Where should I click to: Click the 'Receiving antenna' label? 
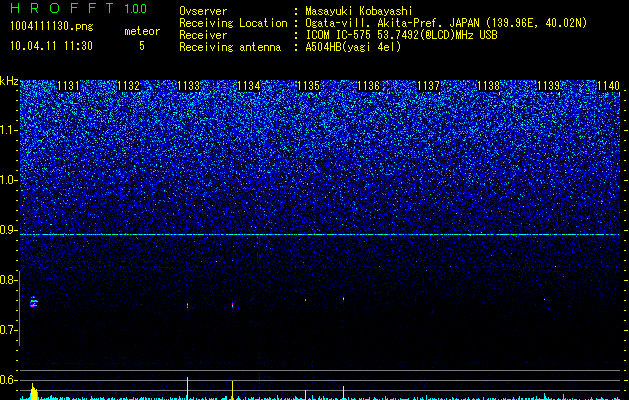230,47
